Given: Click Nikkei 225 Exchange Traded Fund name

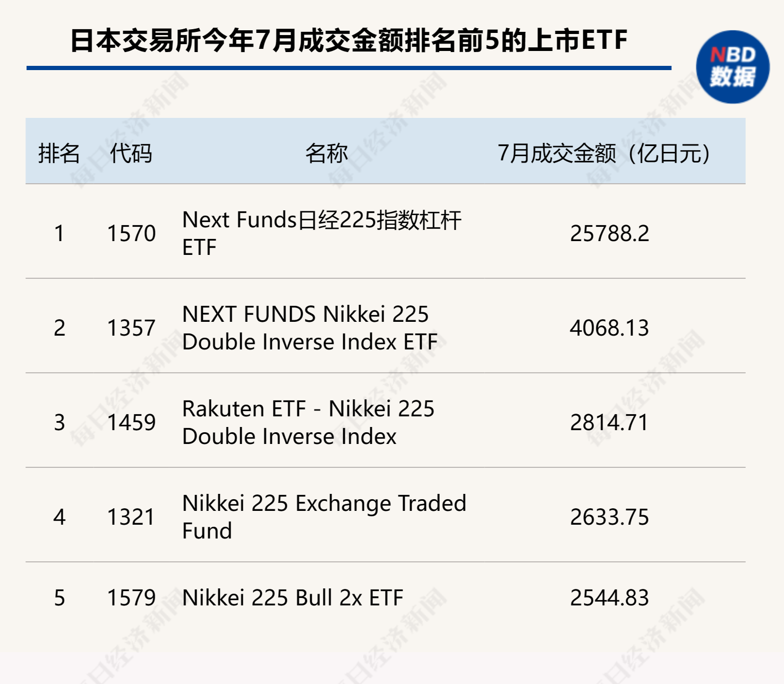Looking at the screenshot, I should 324,517.
